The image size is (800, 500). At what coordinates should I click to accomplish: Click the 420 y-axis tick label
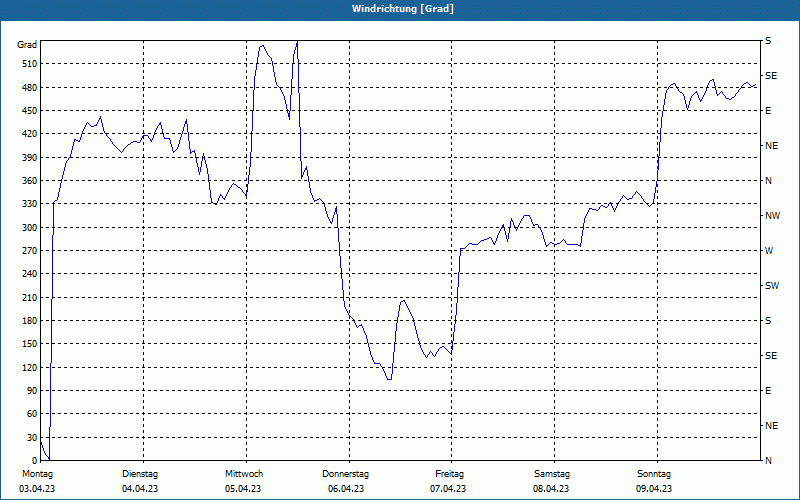(x=31, y=134)
